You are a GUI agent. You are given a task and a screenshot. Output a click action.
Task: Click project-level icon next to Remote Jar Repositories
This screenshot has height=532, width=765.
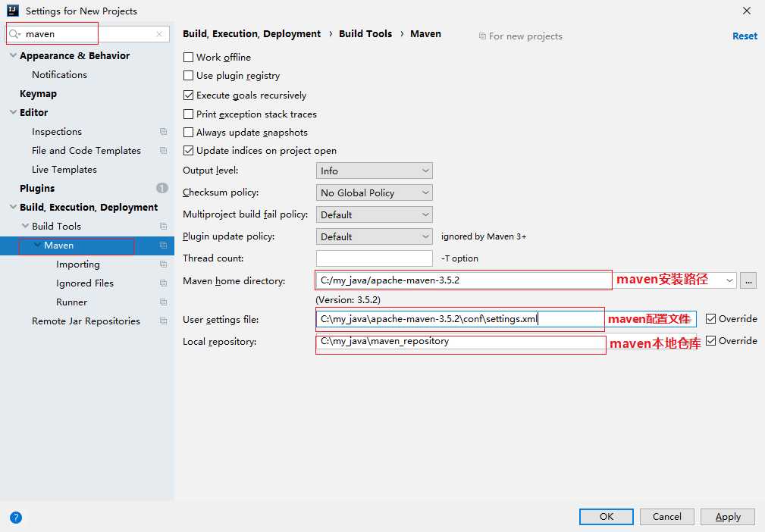[x=164, y=321]
